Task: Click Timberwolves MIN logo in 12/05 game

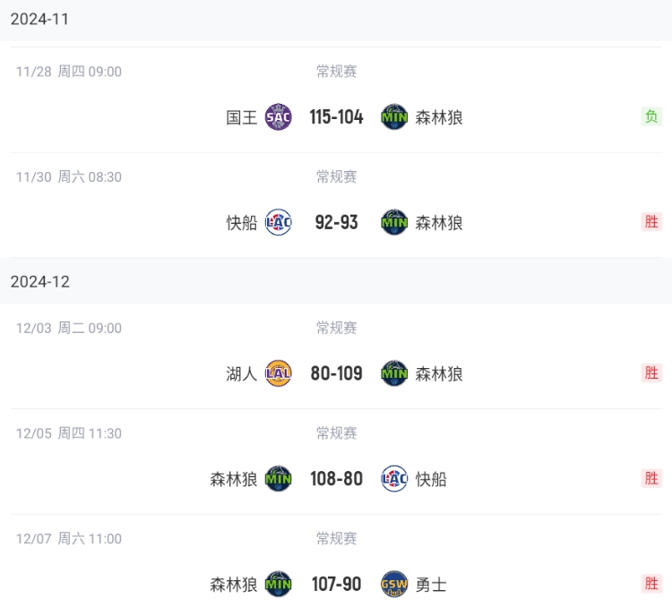Action: [279, 479]
